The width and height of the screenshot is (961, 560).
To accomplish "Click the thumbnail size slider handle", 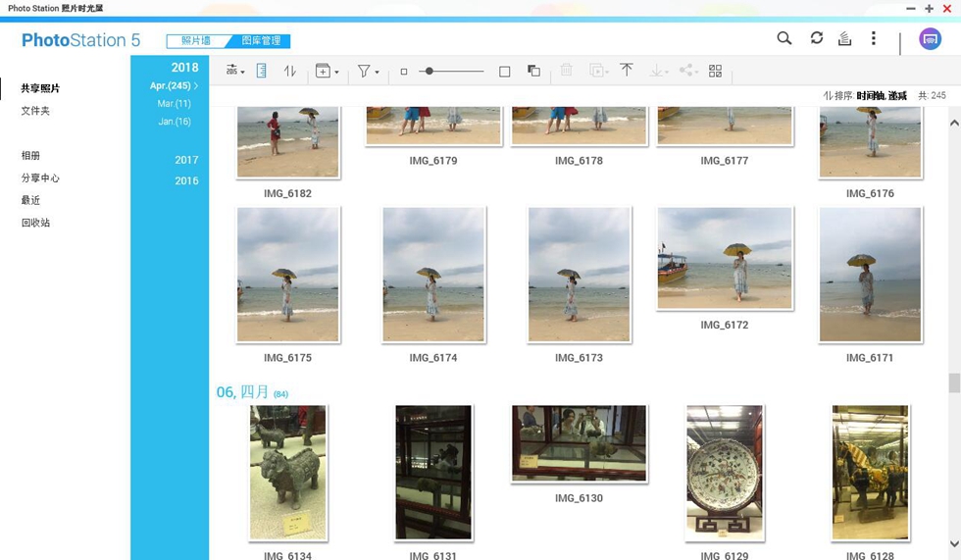I will pos(430,71).
